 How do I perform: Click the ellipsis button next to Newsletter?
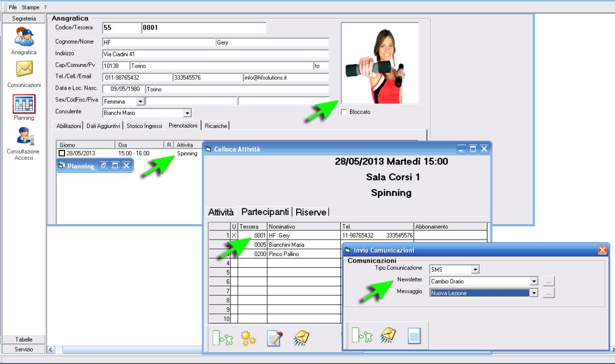(x=548, y=281)
